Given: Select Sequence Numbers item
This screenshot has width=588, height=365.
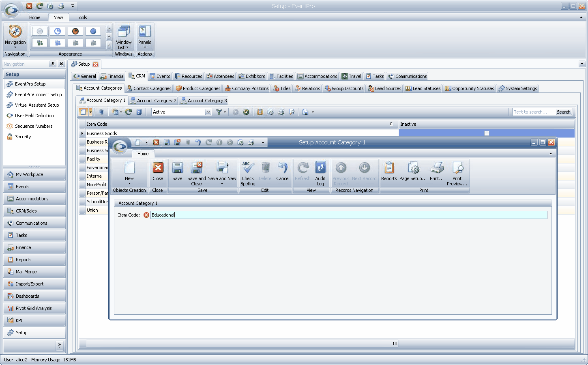Looking at the screenshot, I should point(34,126).
